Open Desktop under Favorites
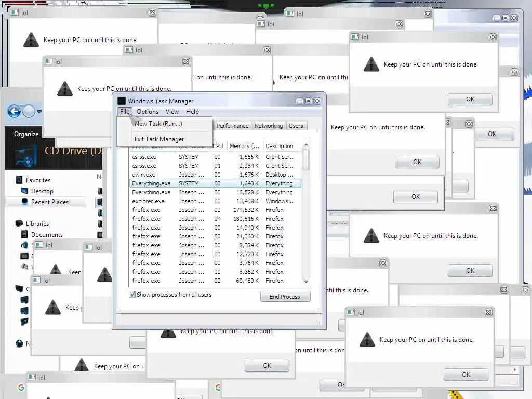The image size is (532, 399). pos(42,191)
